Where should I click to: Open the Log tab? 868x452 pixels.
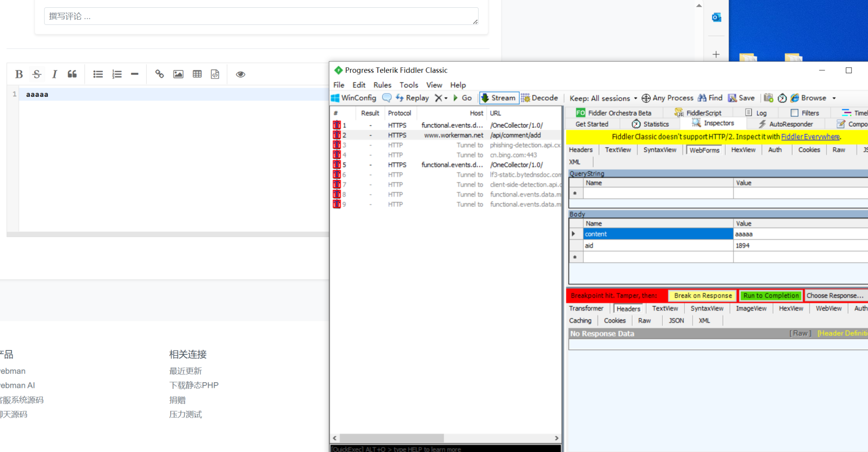tap(756, 113)
